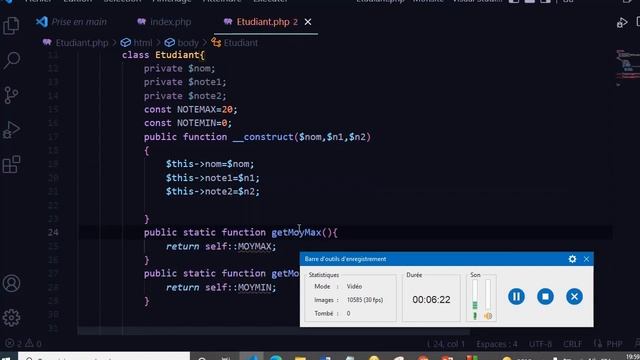
Task: Click the __construct function name in code
Action: click(x=263, y=137)
